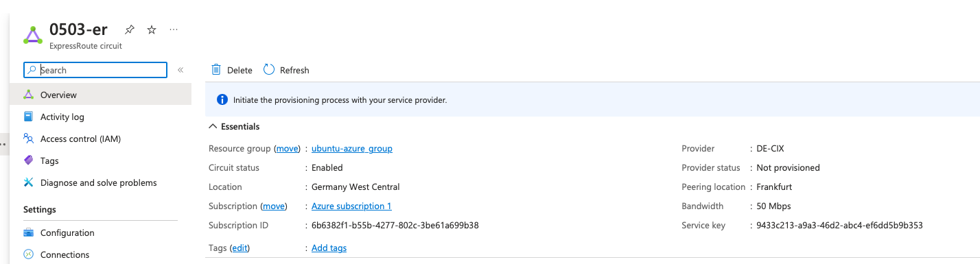Open the more options ellipsis menu
The height and width of the screenshot is (264, 980).
pos(174,29)
